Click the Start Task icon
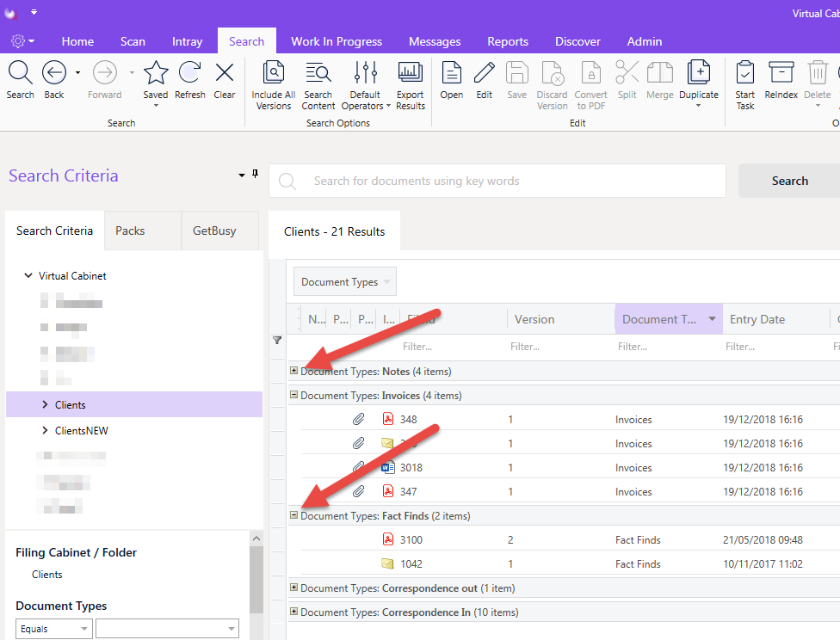The width and height of the screenshot is (840, 640). pos(744,73)
